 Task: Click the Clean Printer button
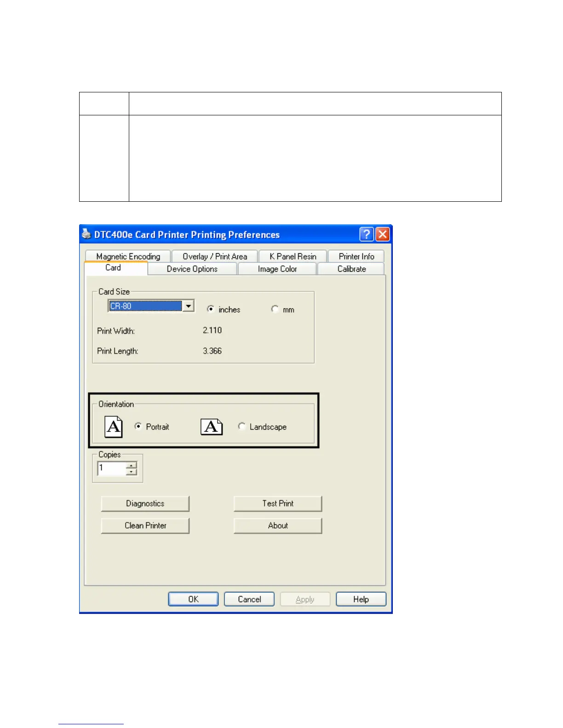(x=145, y=526)
